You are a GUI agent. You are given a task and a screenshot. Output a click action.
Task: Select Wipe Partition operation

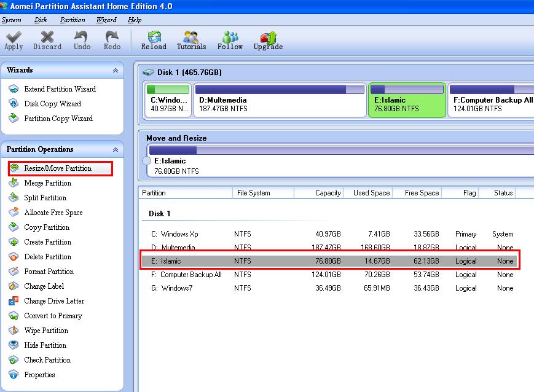pyautogui.click(x=46, y=331)
